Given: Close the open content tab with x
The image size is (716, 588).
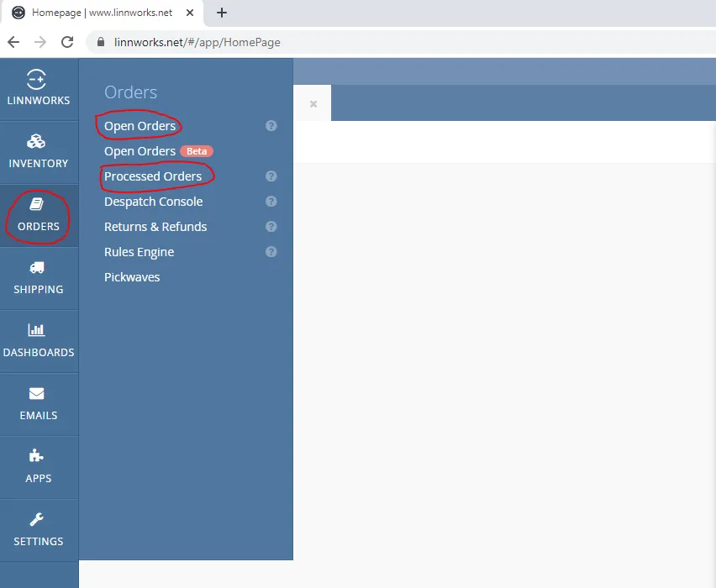Looking at the screenshot, I should [x=313, y=104].
